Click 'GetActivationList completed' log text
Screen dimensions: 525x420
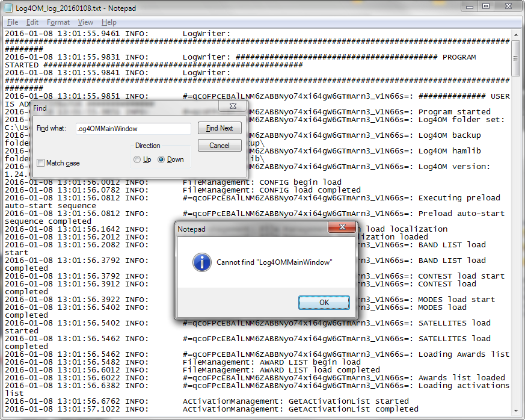[353, 409]
